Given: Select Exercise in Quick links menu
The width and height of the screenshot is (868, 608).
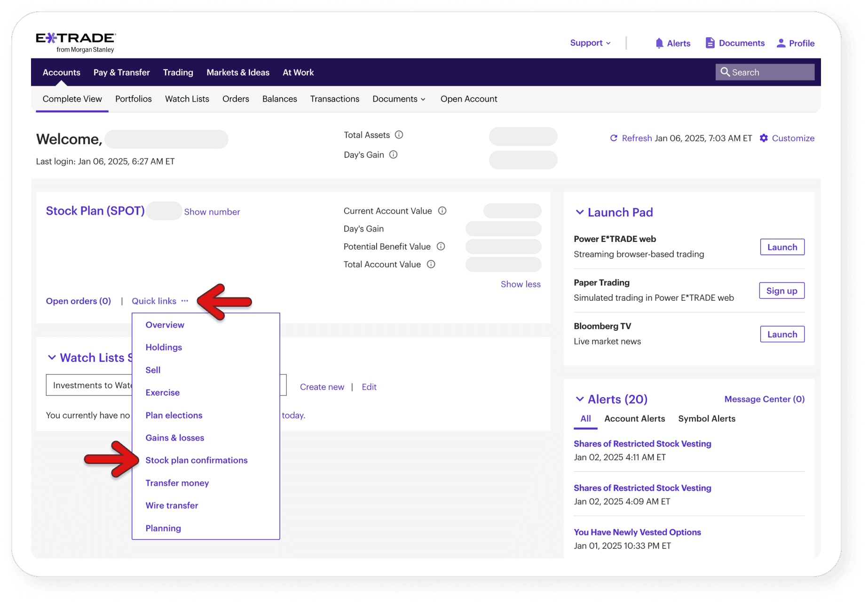Looking at the screenshot, I should coord(163,392).
